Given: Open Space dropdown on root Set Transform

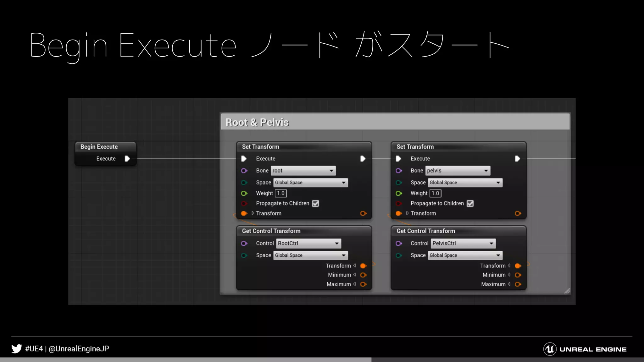Looking at the screenshot, I should click(311, 183).
